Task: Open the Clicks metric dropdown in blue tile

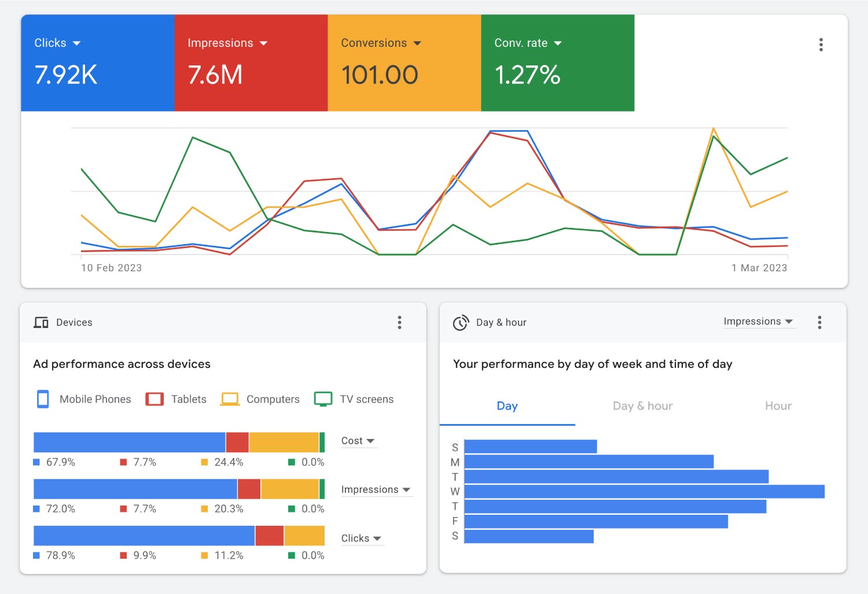Action: click(57, 43)
